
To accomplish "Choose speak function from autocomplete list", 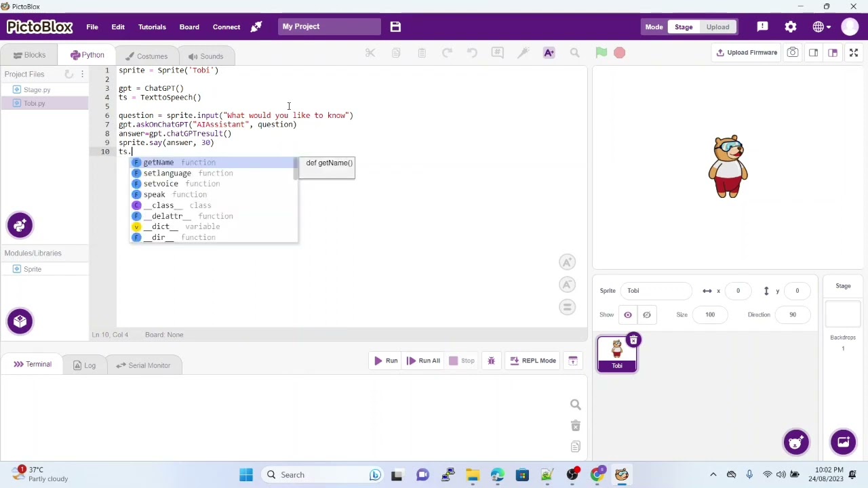I will [x=214, y=195].
